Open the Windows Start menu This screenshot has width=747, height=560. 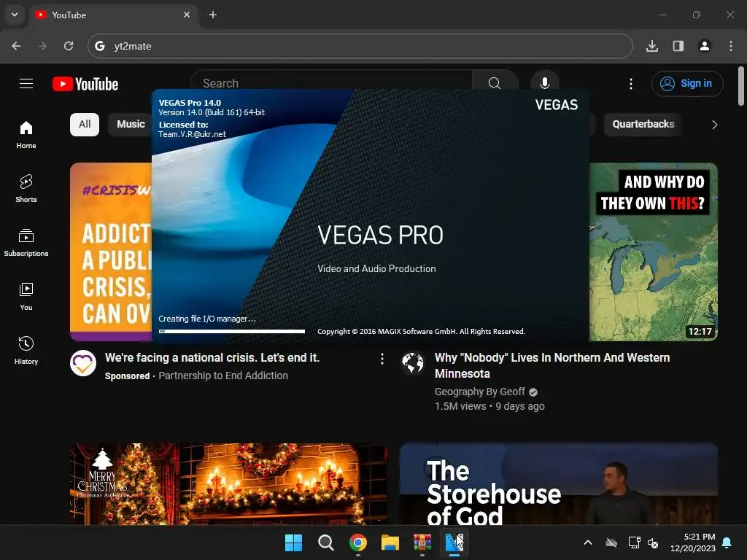click(x=293, y=542)
